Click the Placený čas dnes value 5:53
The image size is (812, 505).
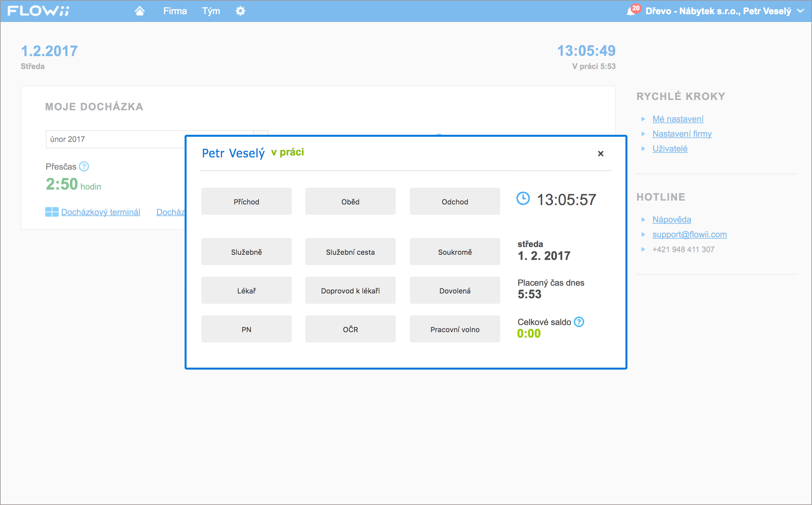[529, 294]
